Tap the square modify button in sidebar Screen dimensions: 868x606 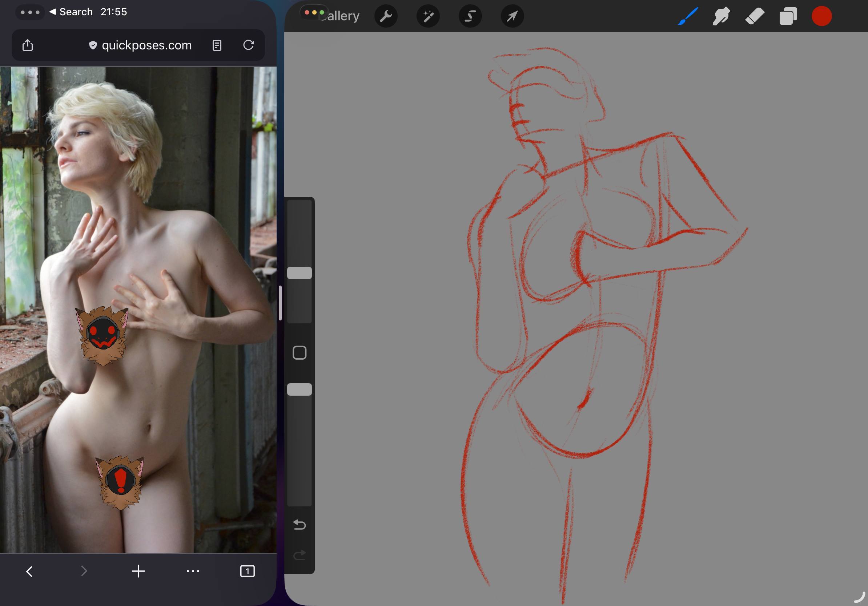(300, 353)
